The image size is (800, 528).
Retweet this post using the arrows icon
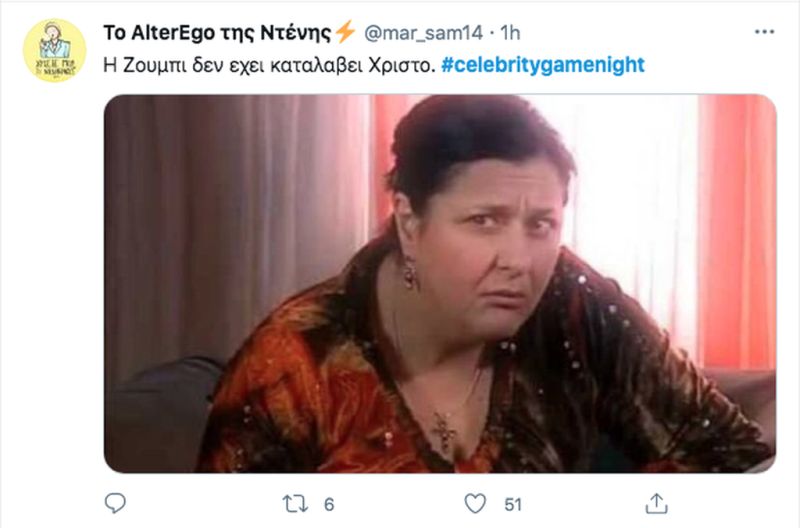295,504
